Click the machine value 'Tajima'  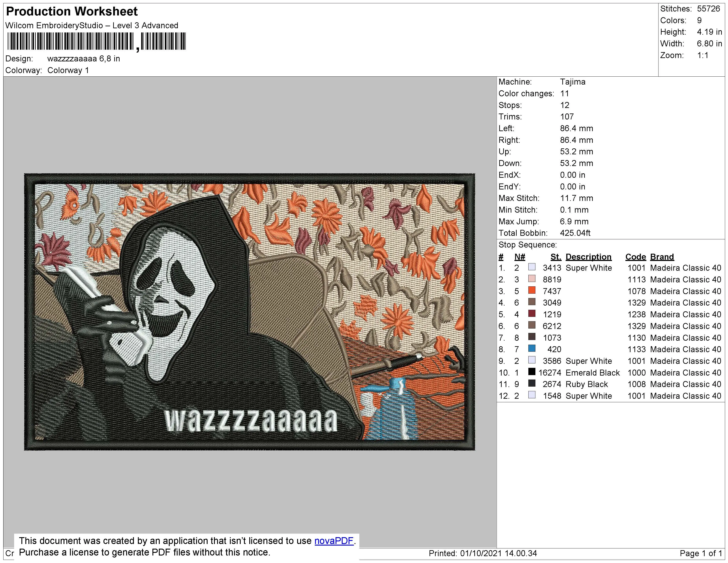572,82
